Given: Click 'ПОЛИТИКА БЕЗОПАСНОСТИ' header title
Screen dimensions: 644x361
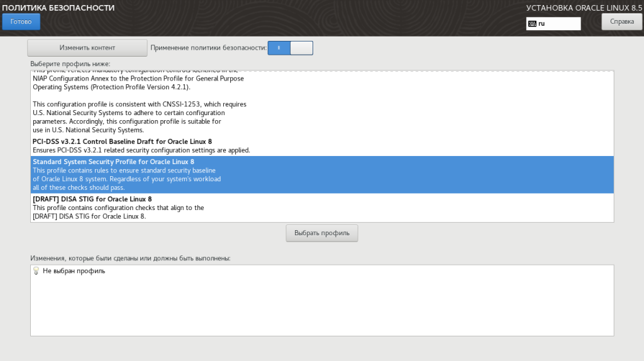Looking at the screenshot, I should coord(58,8).
